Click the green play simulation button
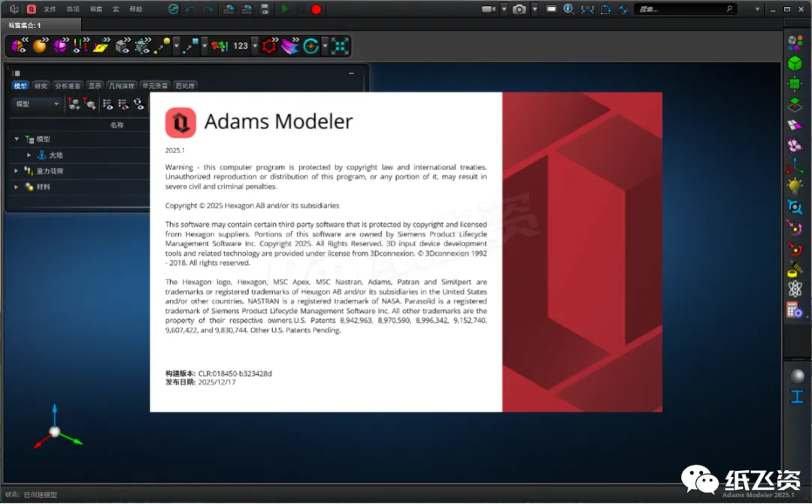This screenshot has height=504, width=812. [284, 9]
